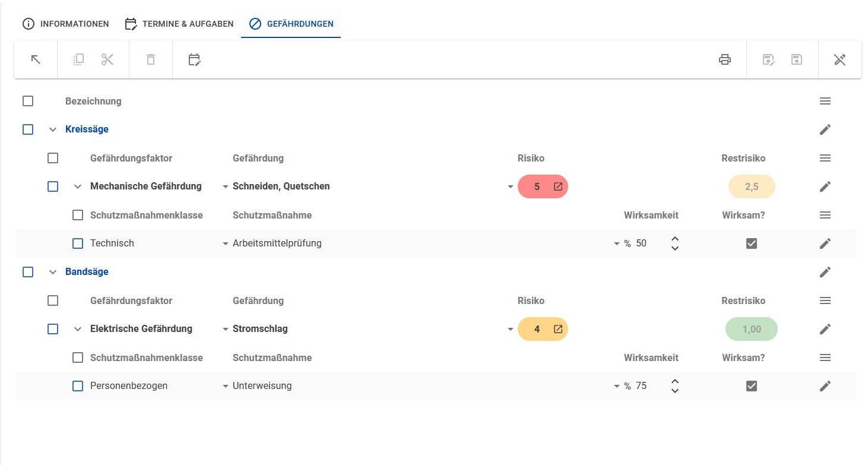Edit Elektrische Gefährdung row with pencil icon

tap(825, 329)
